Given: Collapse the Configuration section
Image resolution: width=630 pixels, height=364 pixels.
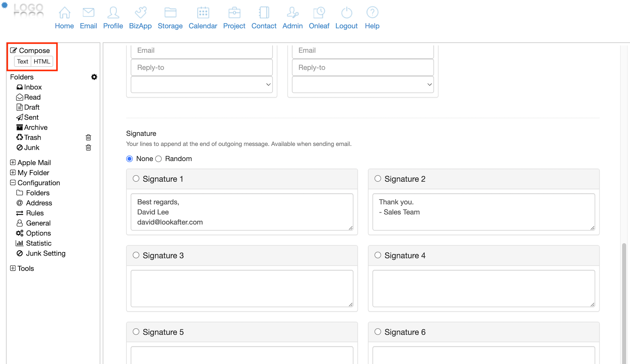Looking at the screenshot, I should pyautogui.click(x=13, y=183).
